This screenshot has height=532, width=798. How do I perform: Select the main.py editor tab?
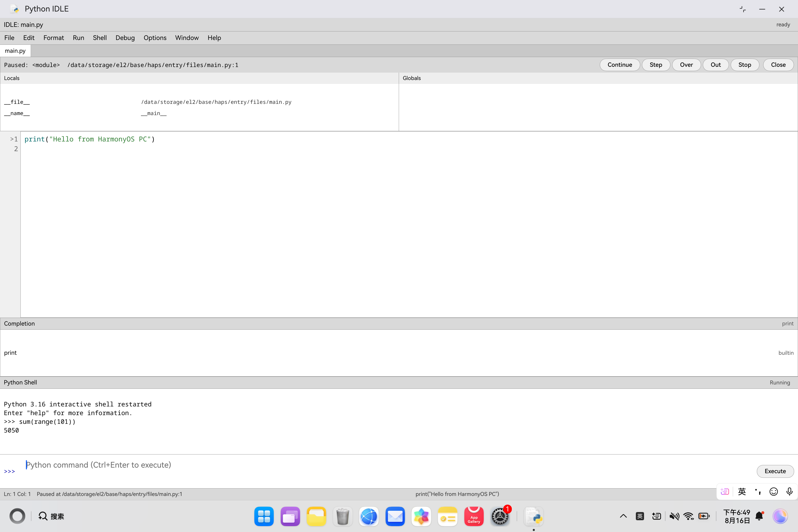[15, 51]
